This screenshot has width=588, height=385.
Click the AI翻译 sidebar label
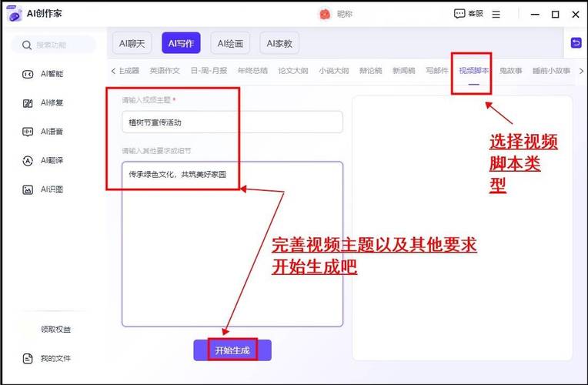click(52, 161)
